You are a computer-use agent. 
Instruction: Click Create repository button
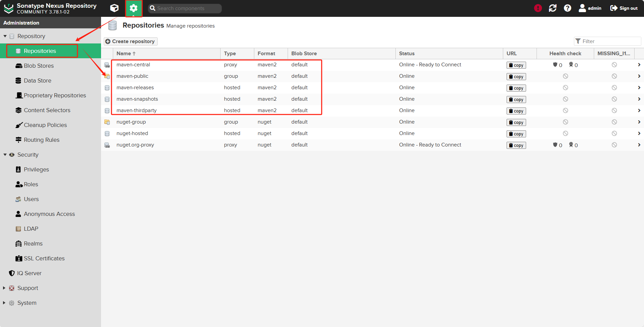tap(130, 41)
